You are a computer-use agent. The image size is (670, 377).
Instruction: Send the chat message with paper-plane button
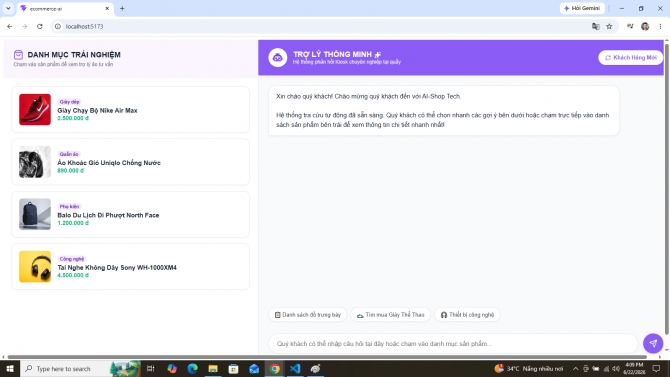[x=652, y=343]
